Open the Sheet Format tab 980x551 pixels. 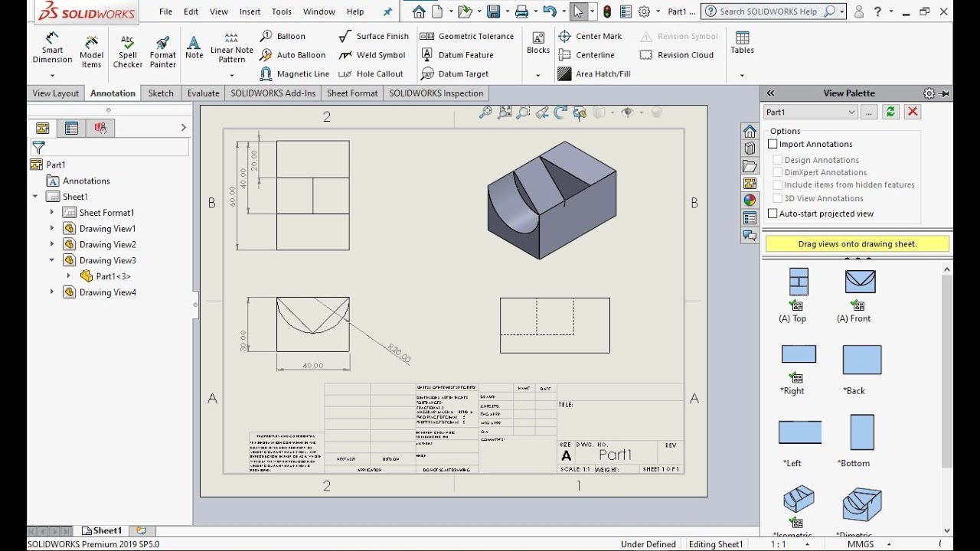pyautogui.click(x=352, y=93)
